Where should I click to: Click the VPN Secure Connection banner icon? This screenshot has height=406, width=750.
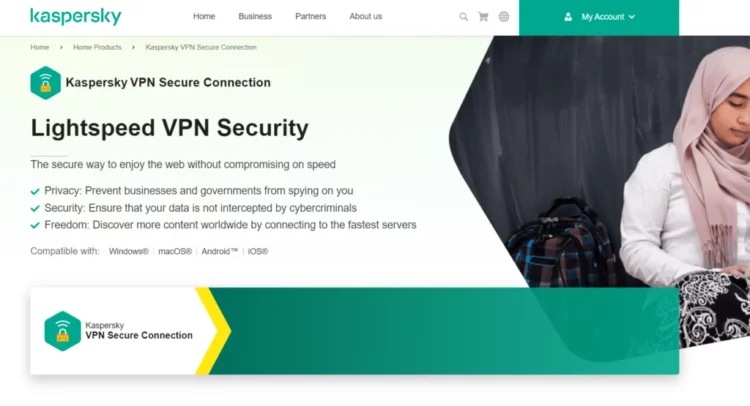pyautogui.click(x=63, y=331)
